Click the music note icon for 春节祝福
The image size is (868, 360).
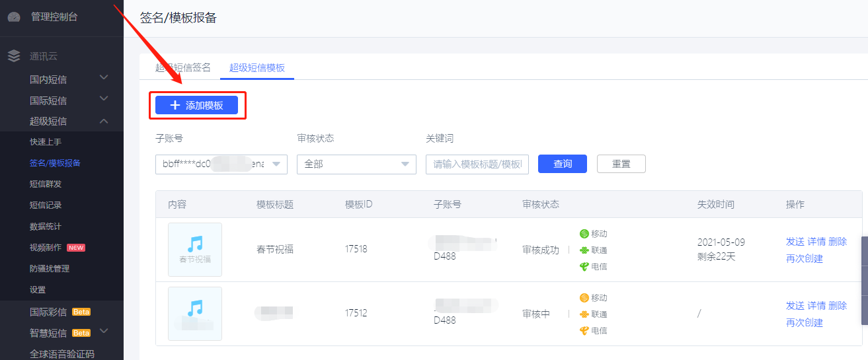pos(195,244)
